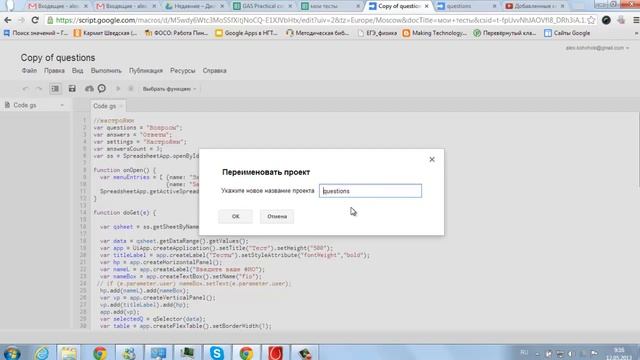
Task: Open File Explorer folder from taskbar
Action: pyautogui.click(x=69, y=353)
